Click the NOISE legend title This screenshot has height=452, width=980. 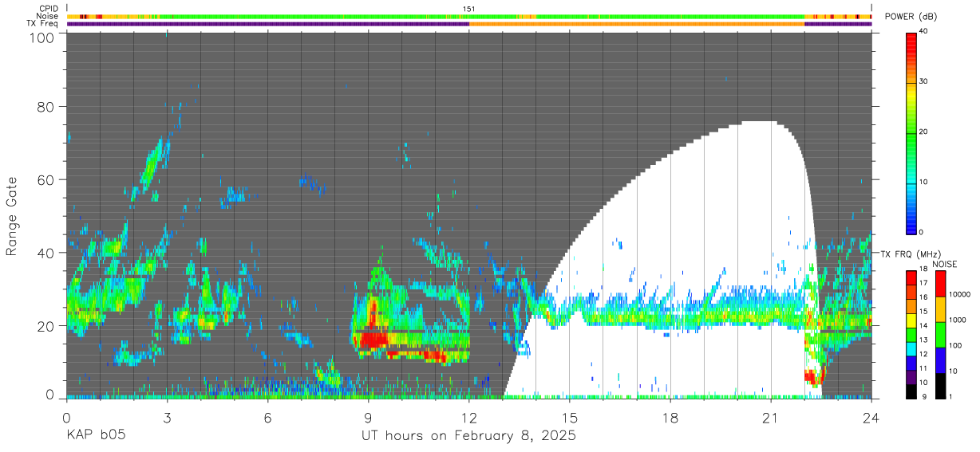944,263
